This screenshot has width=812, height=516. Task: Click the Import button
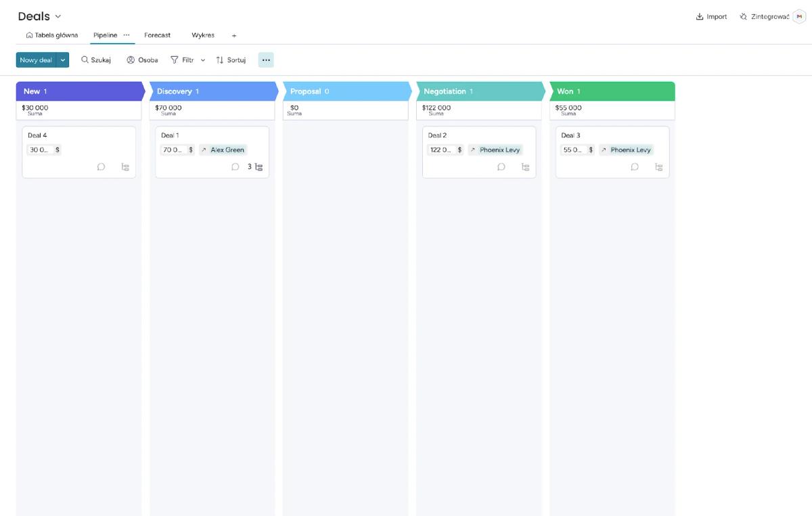pyautogui.click(x=711, y=17)
